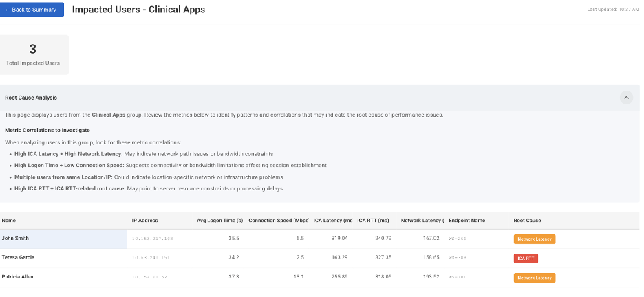Select the John Smith row
Viewport: 644px width, 297px height.
[319, 239]
